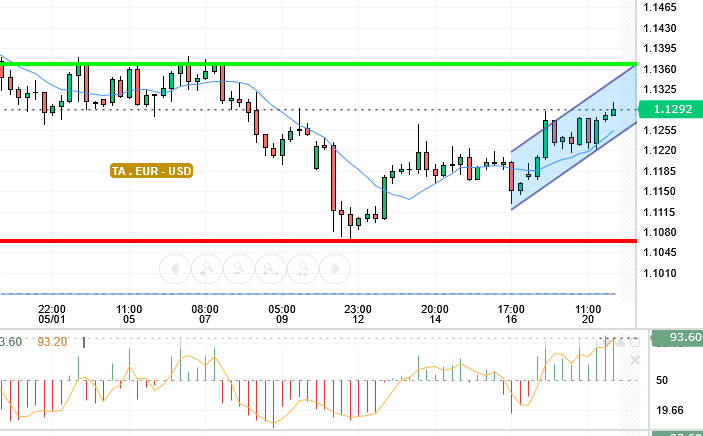Click the TA . EUR - USD label
This screenshot has width=703, height=436.
152,171
